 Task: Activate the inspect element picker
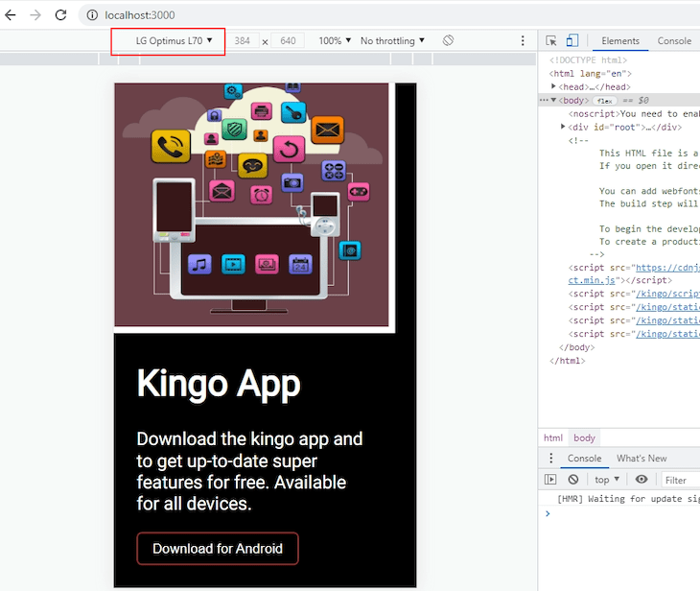(551, 40)
